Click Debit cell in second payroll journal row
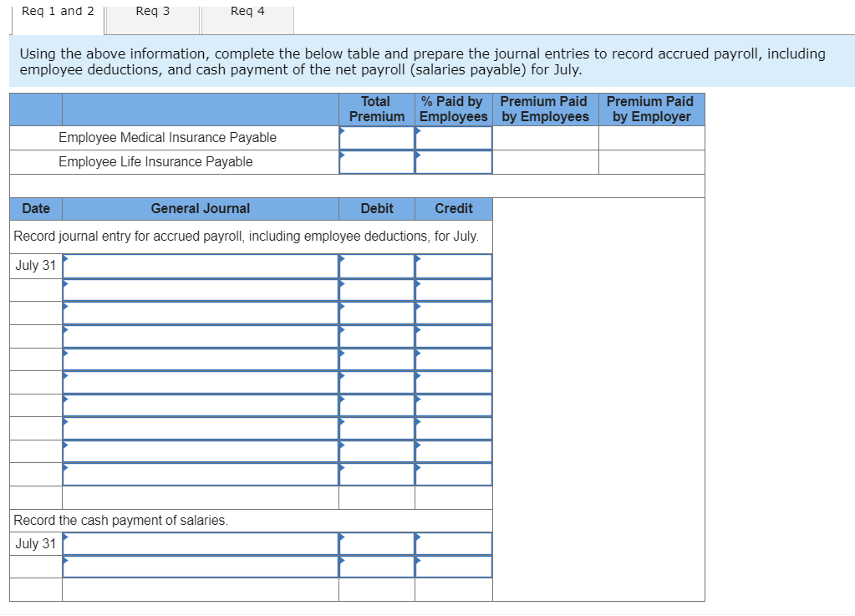The image size is (855, 616). coord(377,290)
